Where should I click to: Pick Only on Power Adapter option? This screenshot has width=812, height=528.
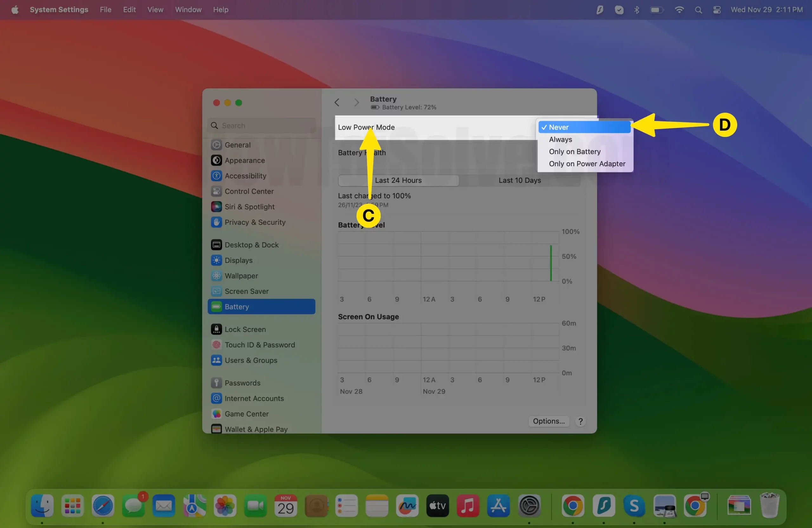pos(587,164)
